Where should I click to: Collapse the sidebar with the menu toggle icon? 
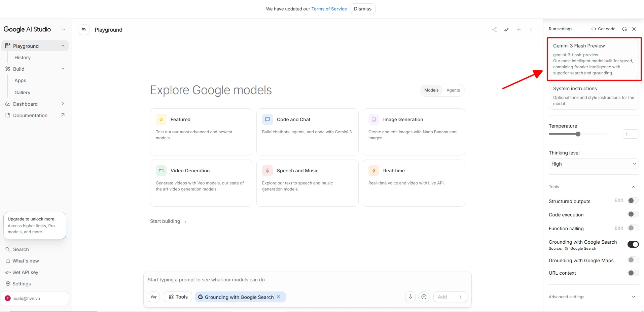pos(84,30)
